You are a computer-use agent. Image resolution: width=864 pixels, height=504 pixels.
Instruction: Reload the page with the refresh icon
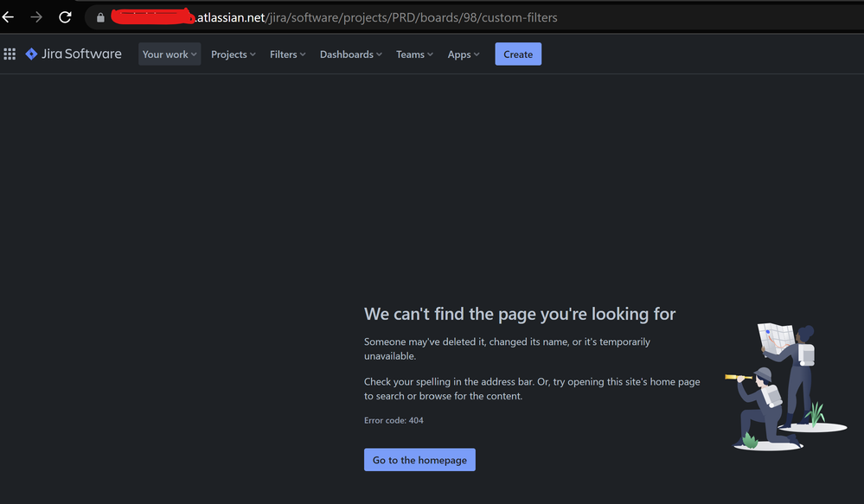click(x=65, y=17)
